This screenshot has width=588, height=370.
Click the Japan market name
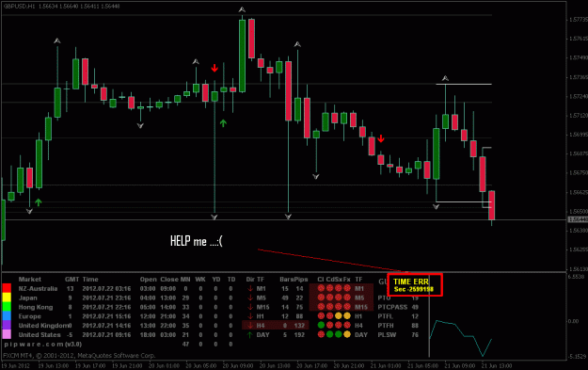point(27,298)
